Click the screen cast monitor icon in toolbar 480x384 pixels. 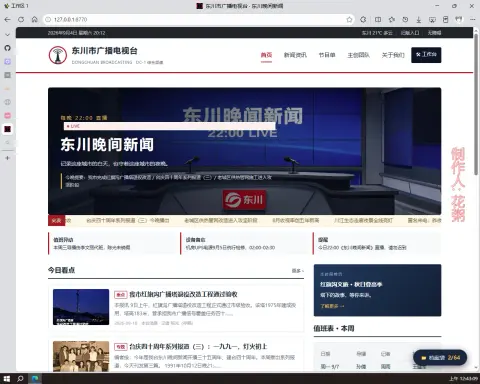point(432,20)
